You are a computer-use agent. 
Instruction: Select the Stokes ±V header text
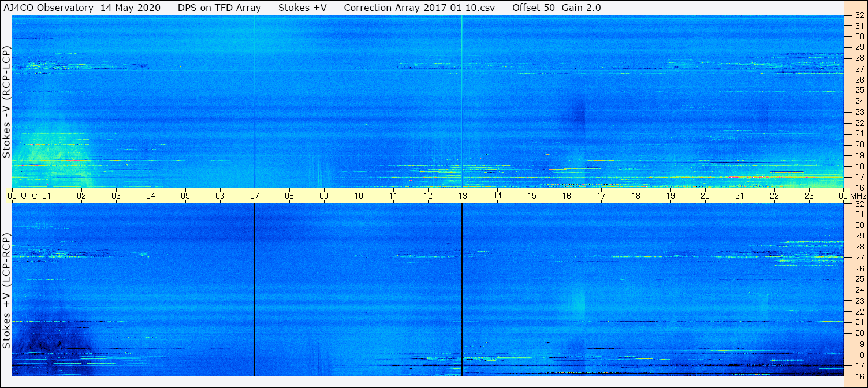point(303,8)
